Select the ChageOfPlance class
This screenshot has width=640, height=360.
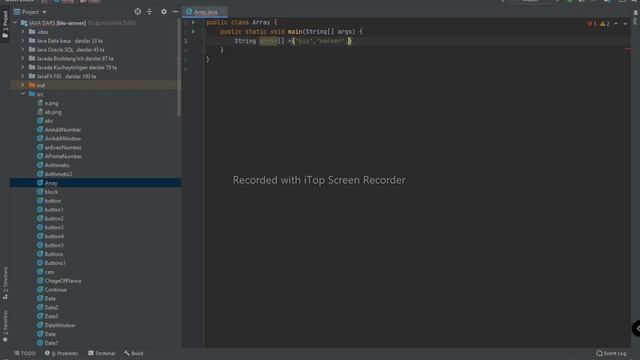[59, 281]
